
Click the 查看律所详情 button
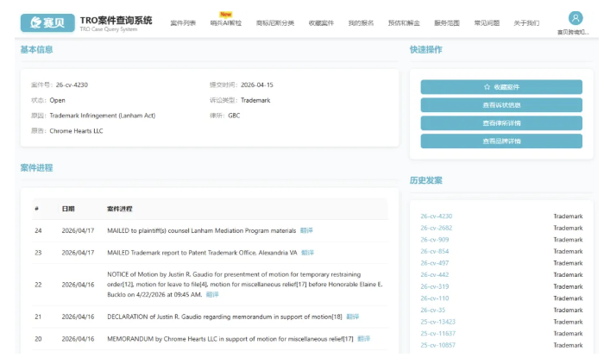click(x=501, y=123)
